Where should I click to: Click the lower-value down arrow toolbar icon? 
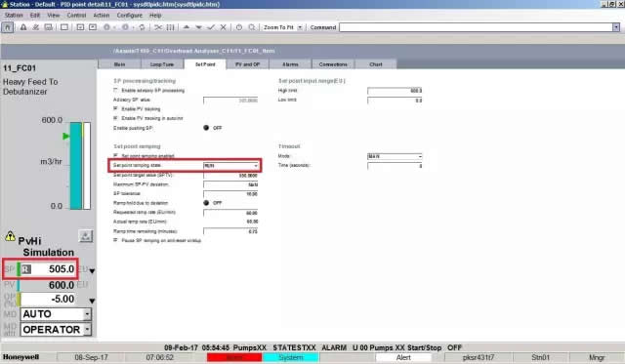pos(198,27)
